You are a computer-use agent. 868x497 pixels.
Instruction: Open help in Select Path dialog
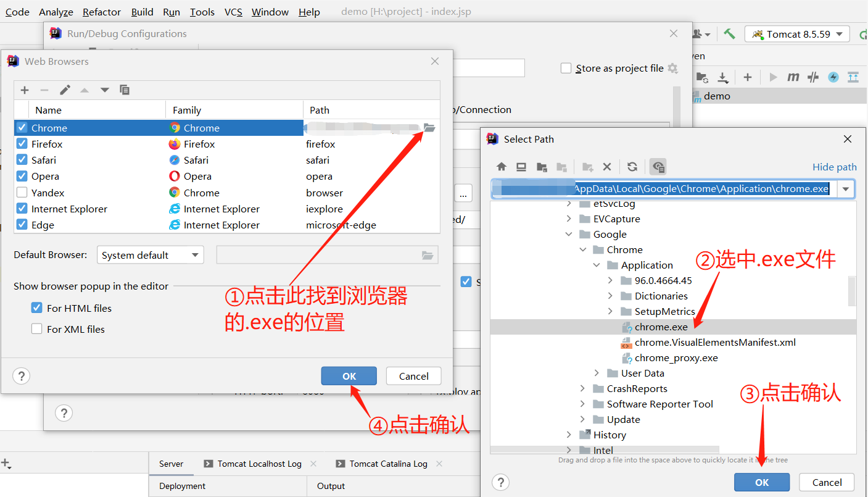coord(501,482)
